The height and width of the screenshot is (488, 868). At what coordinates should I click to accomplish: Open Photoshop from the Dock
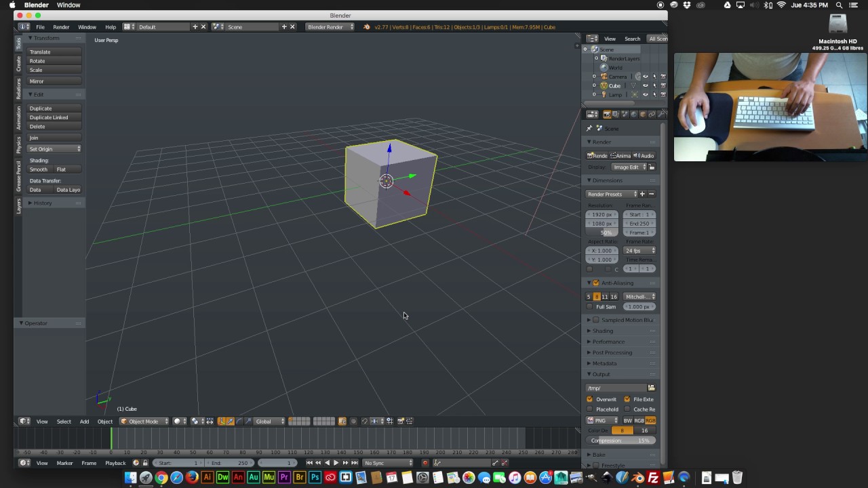point(315,478)
